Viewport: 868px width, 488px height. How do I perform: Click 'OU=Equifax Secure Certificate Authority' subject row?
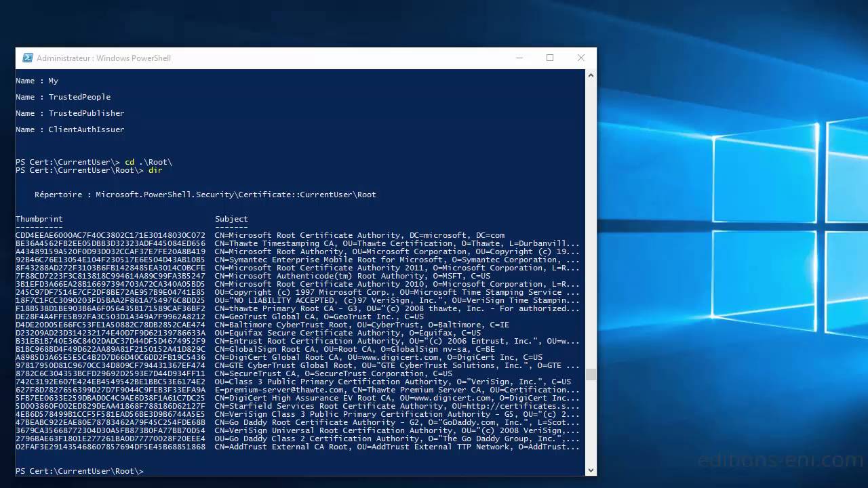coord(348,333)
